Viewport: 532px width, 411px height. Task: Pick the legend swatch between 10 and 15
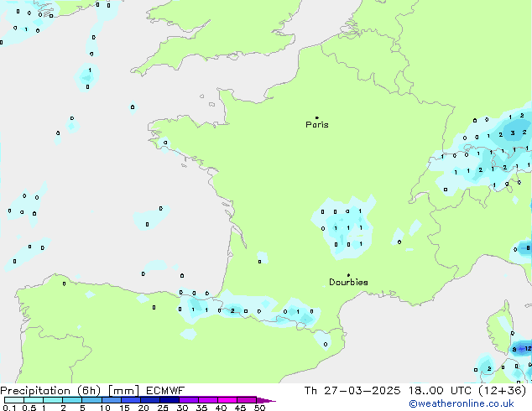(x=113, y=400)
